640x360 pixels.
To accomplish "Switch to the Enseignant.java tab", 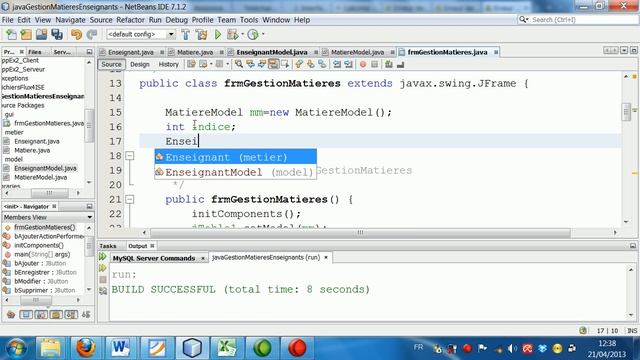I will pos(131,52).
